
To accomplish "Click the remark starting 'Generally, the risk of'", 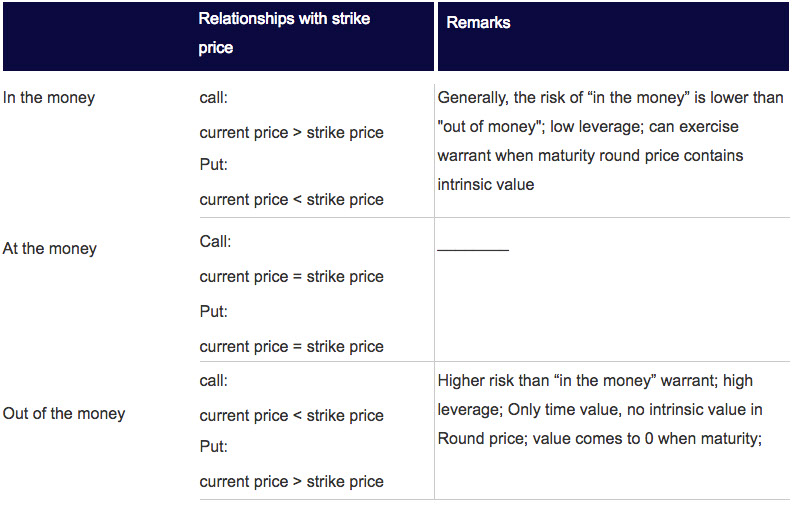I will [x=610, y=141].
